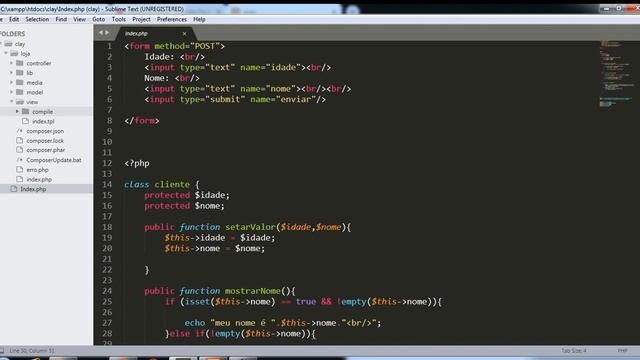Open composer.phar file
The height and width of the screenshot is (360, 640).
[46, 150]
